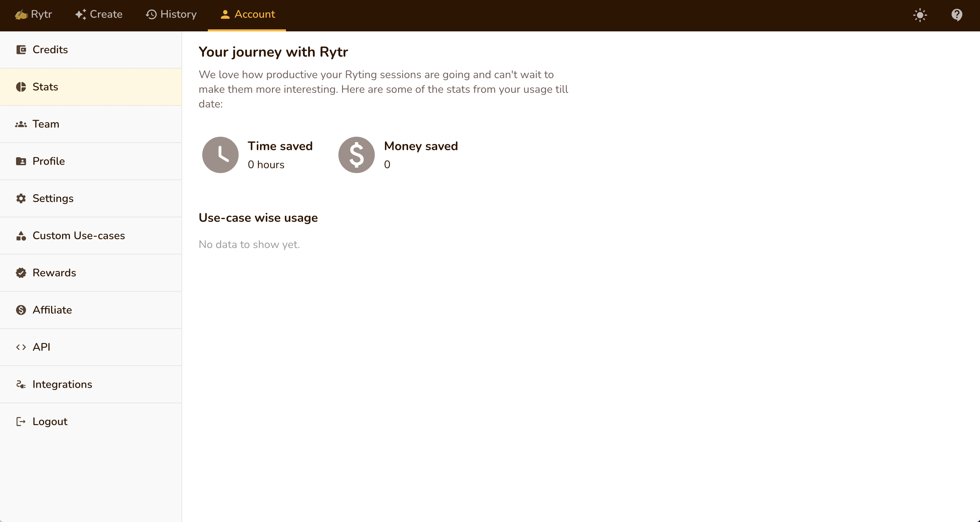980x522 pixels.
Task: Open the help question mark icon
Action: (x=956, y=15)
